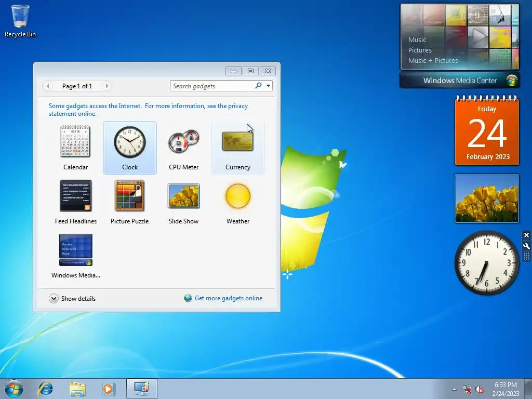The width and height of the screenshot is (532, 399).
Task: Launch Windows Media Player from taskbar
Action: tap(109, 389)
